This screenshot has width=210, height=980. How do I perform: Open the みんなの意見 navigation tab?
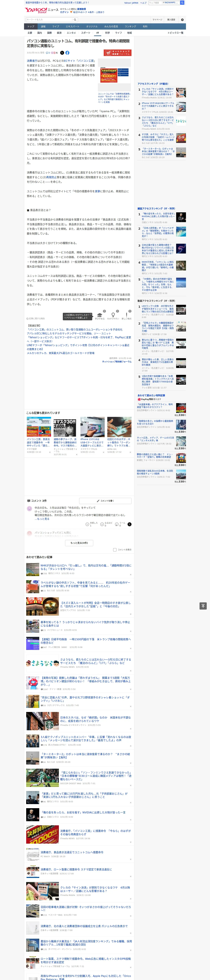(x=111, y=27)
